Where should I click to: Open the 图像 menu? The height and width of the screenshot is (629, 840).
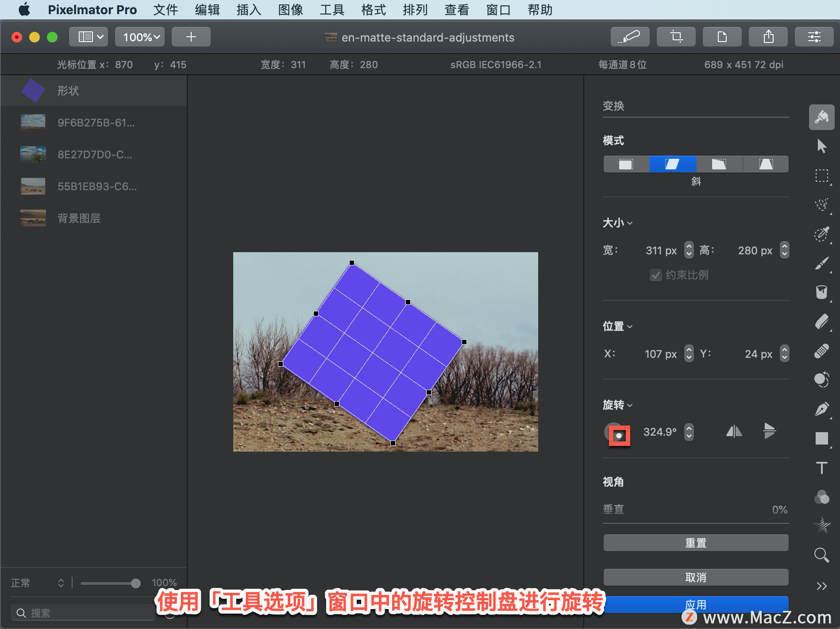click(290, 10)
